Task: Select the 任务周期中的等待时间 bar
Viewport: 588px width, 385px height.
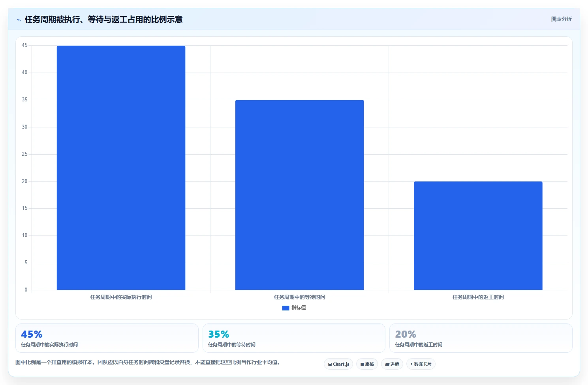Action: (299, 195)
